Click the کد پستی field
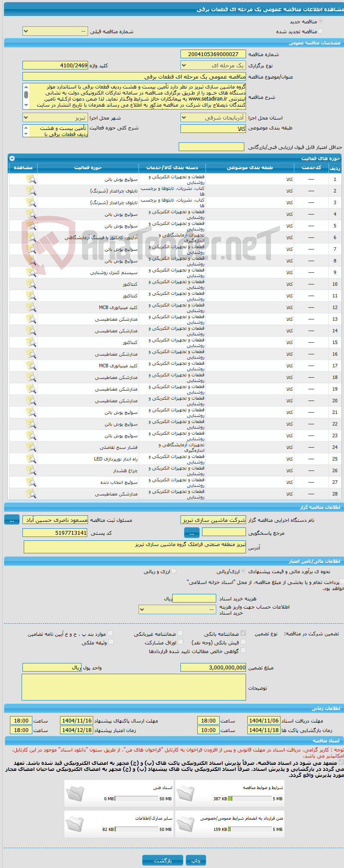Viewport: 344px width, 868px height. [55, 533]
